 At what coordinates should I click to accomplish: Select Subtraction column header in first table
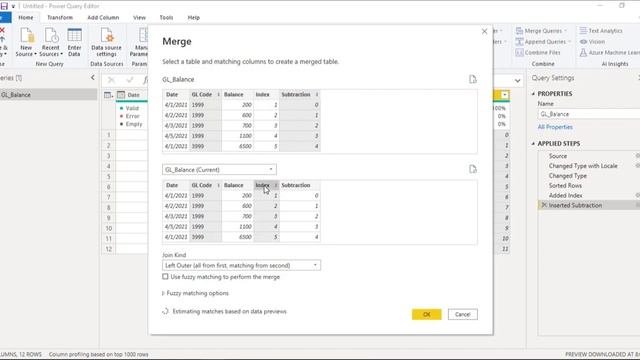300,94
